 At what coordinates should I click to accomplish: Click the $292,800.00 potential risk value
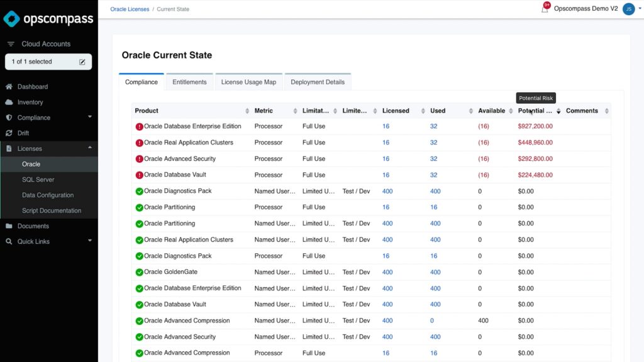click(535, 159)
